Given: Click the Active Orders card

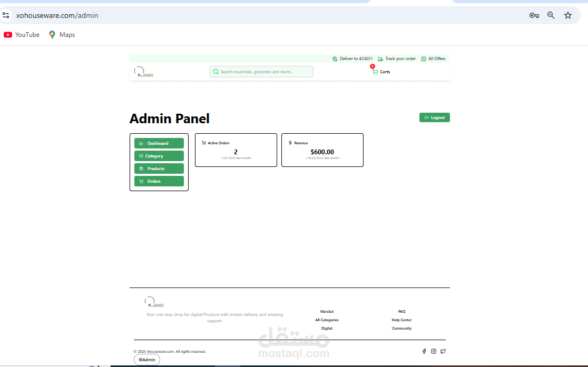Looking at the screenshot, I should pos(236,150).
